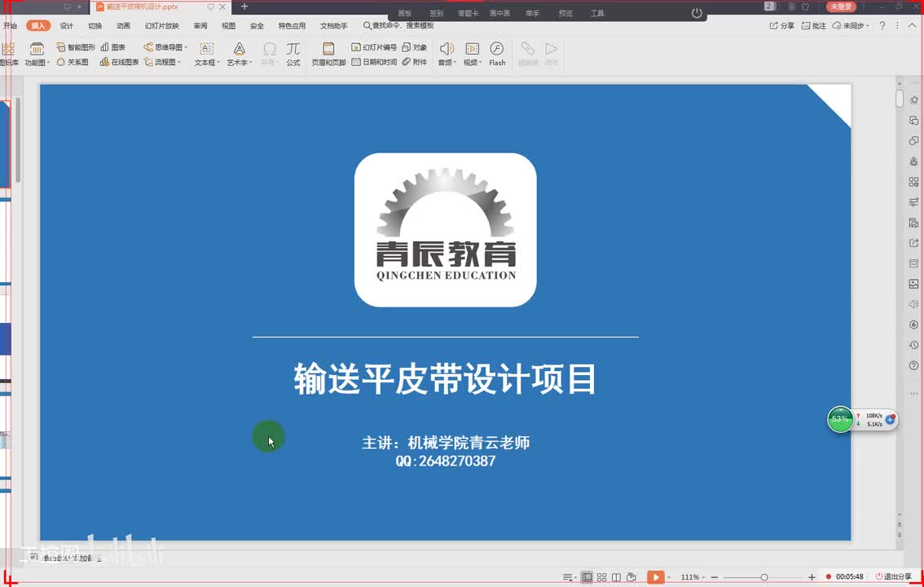924x587 pixels.
Task: Open the 功能图 gallery icon
Action: [x=37, y=49]
